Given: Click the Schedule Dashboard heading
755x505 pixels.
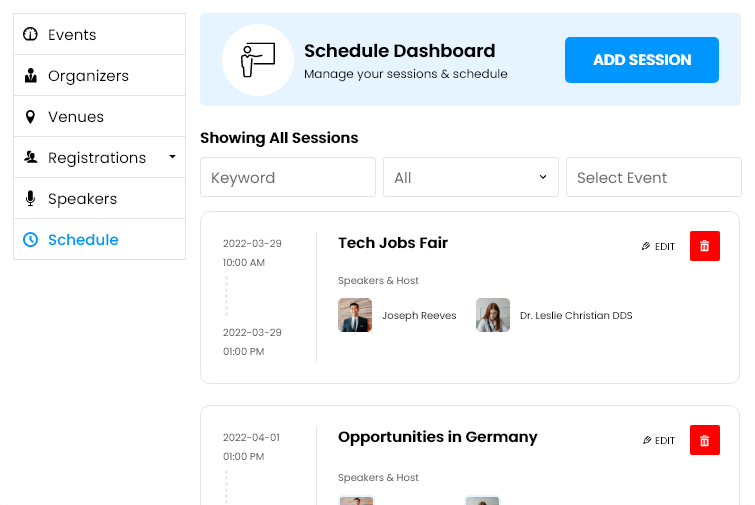Looking at the screenshot, I should 399,51.
